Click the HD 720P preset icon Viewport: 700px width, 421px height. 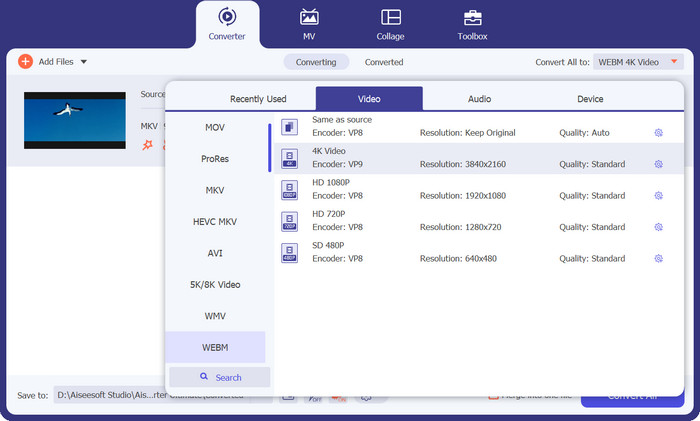pos(289,221)
